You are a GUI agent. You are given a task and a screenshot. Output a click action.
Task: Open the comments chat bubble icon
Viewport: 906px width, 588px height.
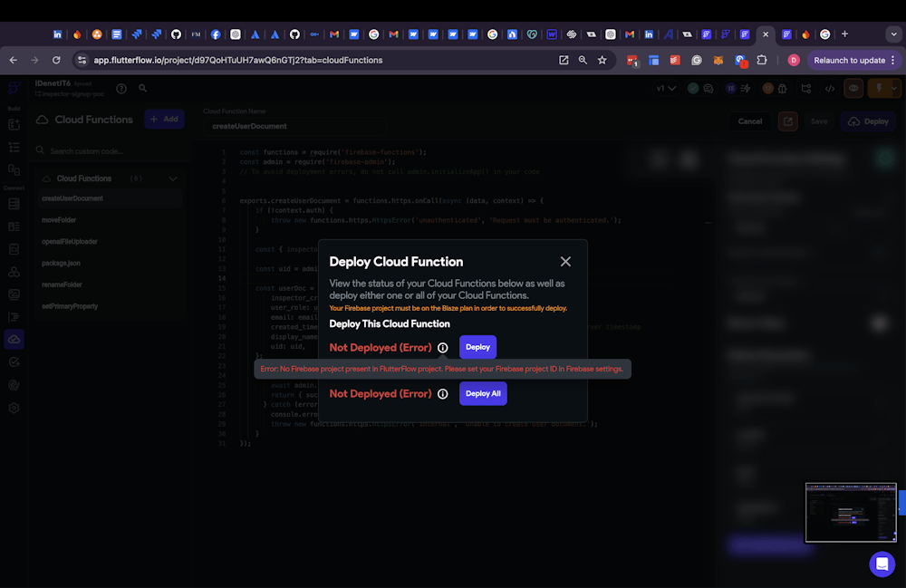708,89
